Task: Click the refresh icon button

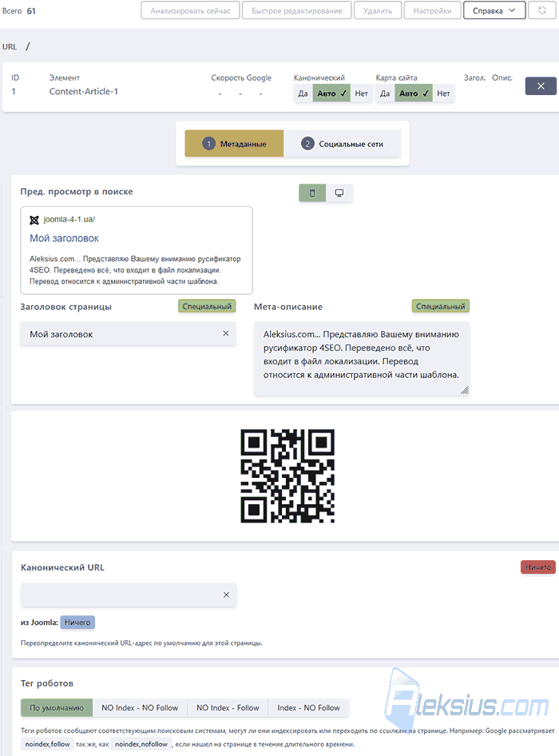Action: (542, 10)
